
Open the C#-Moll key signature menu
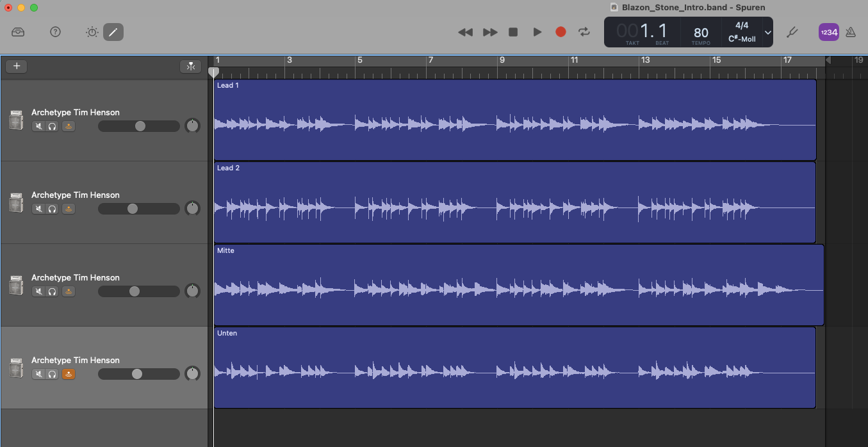[742, 39]
